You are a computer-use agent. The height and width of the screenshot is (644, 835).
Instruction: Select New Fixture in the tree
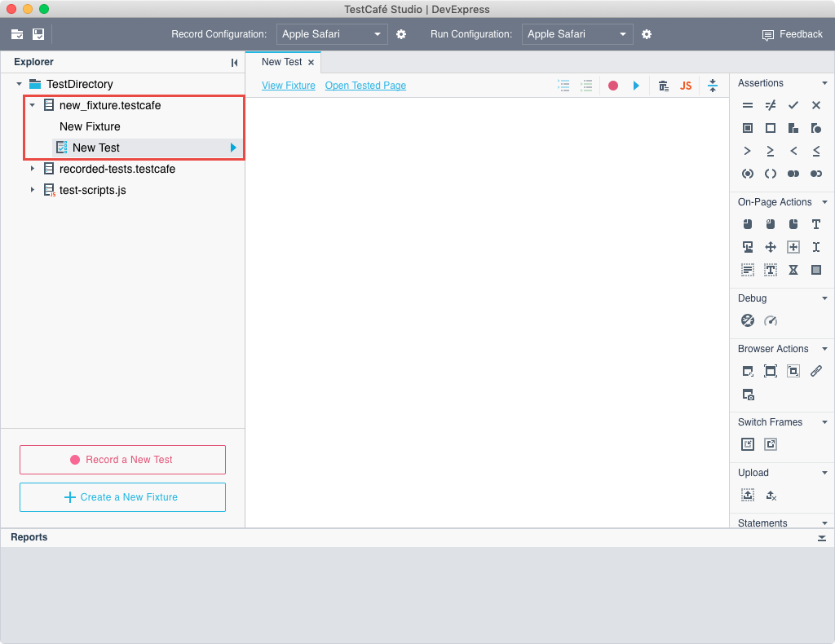pyautogui.click(x=90, y=126)
